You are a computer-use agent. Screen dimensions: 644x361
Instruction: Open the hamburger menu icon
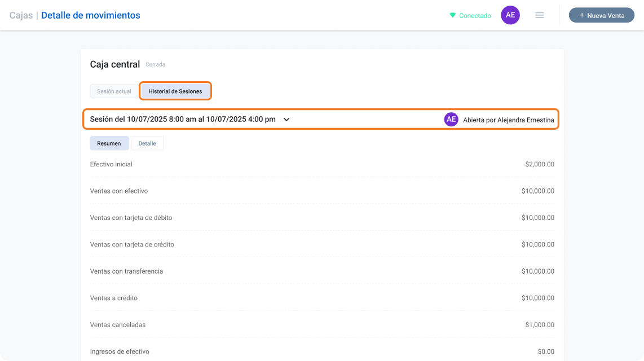(x=539, y=15)
